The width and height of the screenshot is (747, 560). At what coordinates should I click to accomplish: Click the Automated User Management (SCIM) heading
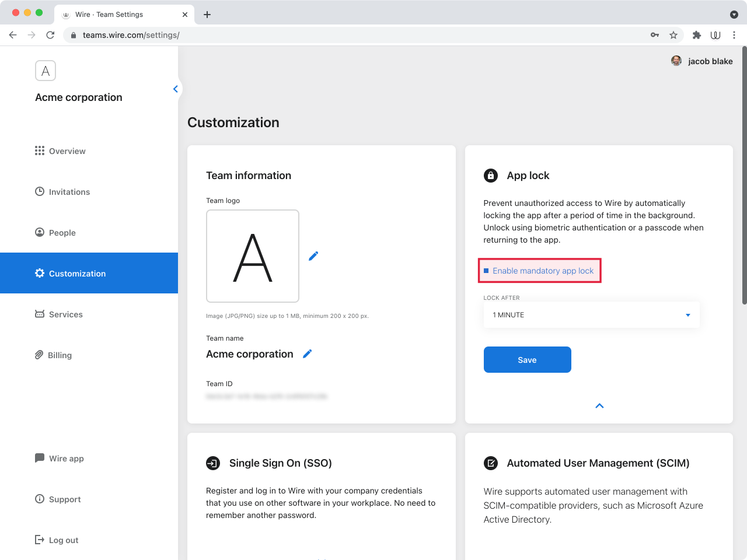(x=598, y=463)
